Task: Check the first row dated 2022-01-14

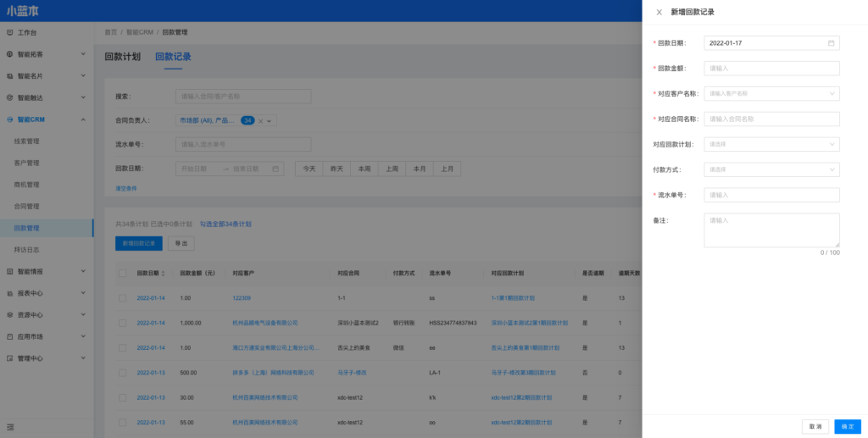Action: click(123, 298)
